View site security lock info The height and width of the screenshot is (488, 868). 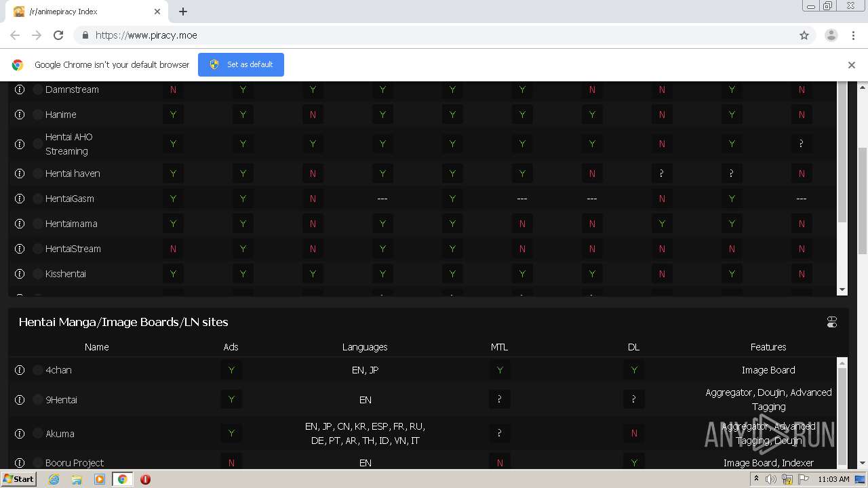tap(85, 35)
